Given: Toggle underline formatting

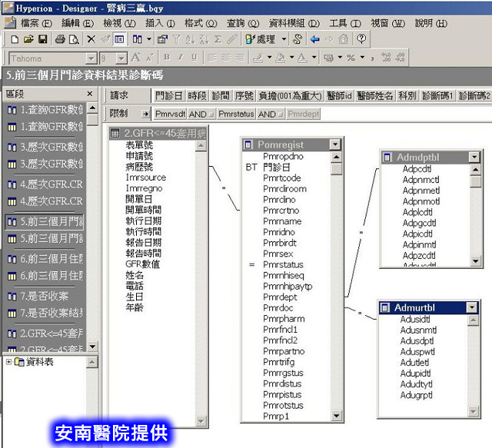Looking at the screenshot, I should pyautogui.click(x=194, y=58).
